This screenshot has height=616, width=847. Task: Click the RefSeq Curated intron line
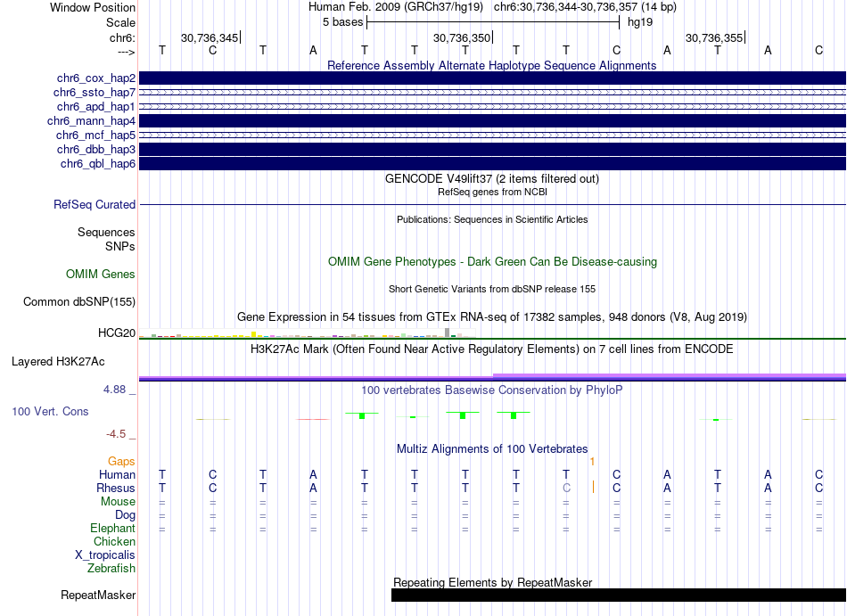click(x=492, y=205)
